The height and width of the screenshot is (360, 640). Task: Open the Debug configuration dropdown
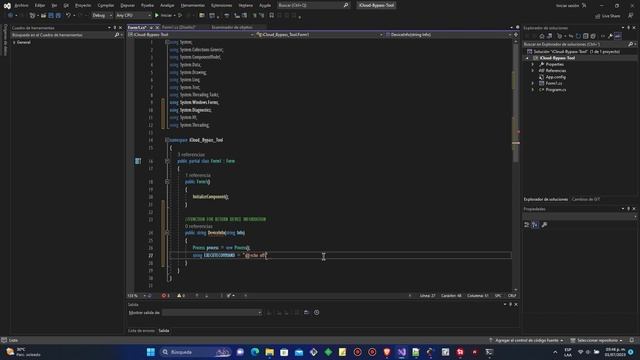click(x=102, y=16)
